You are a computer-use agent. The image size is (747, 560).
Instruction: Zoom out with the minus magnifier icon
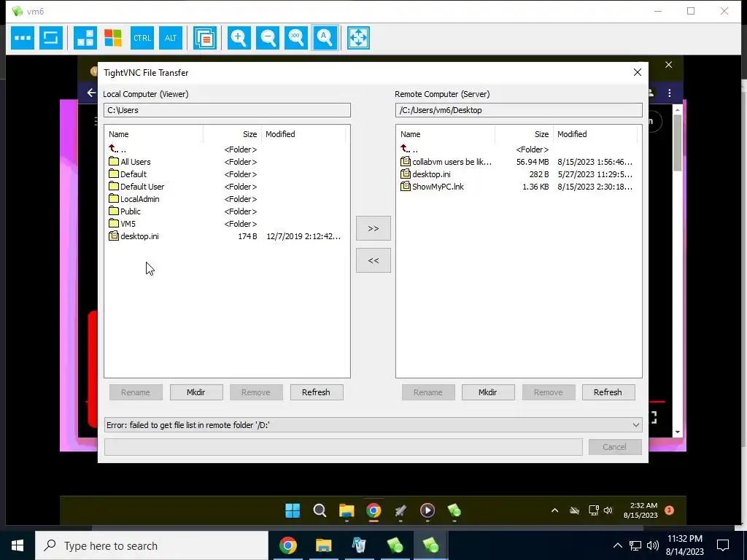[x=268, y=38]
